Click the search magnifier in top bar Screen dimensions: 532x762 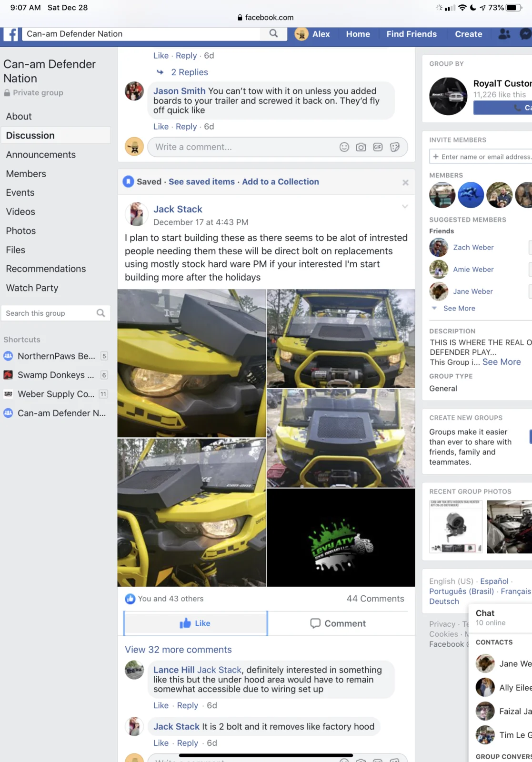[273, 33]
